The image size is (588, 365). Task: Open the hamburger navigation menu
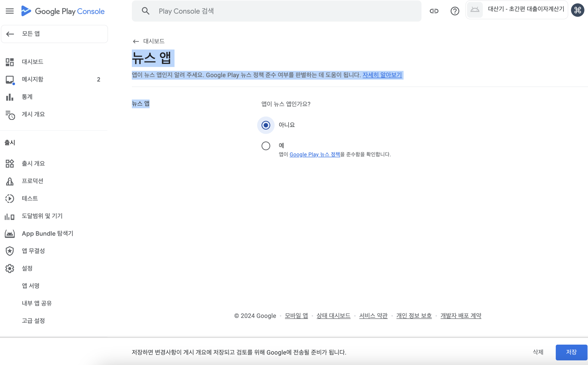(10, 11)
